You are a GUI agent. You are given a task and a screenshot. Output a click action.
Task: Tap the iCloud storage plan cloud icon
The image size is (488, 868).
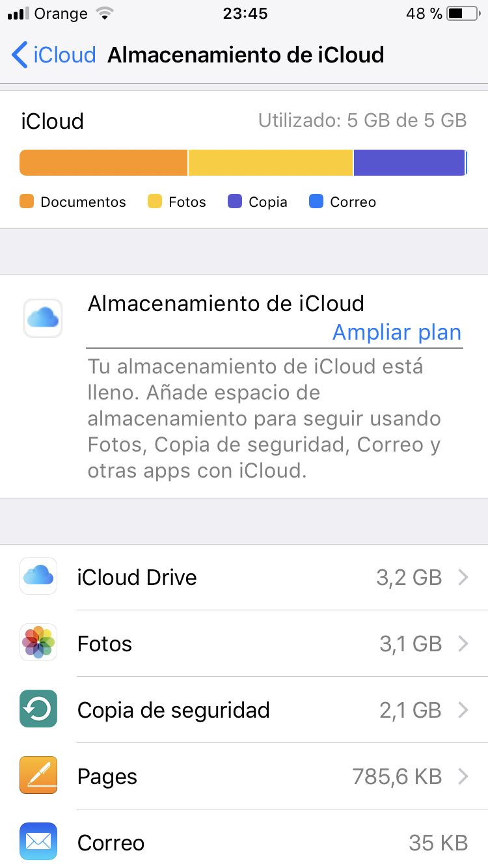tap(43, 318)
